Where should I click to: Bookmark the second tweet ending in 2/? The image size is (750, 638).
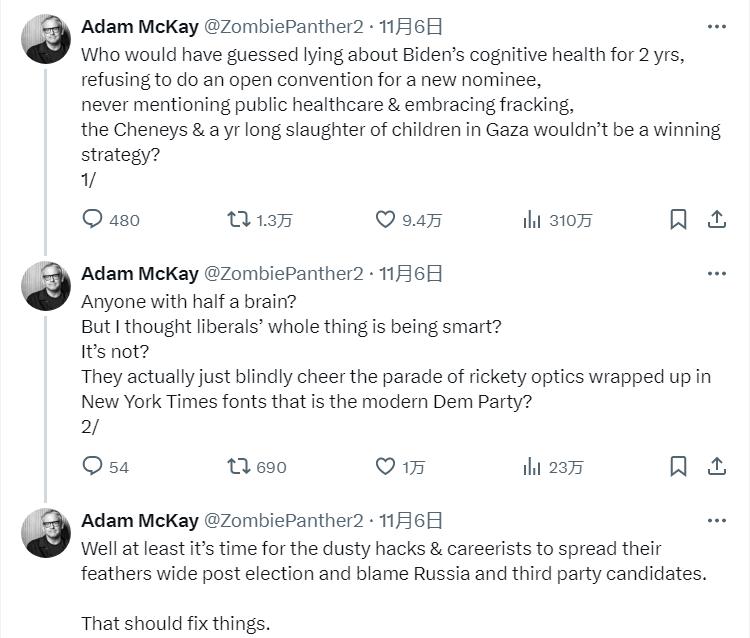pyautogui.click(x=678, y=466)
